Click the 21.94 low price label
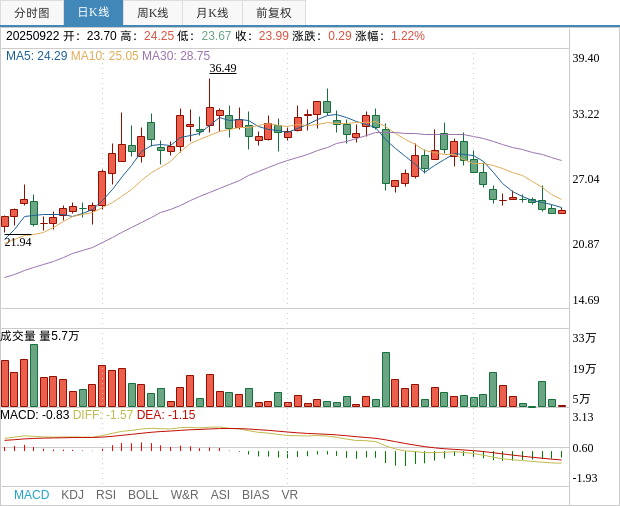Image resolution: width=620 pixels, height=506 pixels. (18, 242)
